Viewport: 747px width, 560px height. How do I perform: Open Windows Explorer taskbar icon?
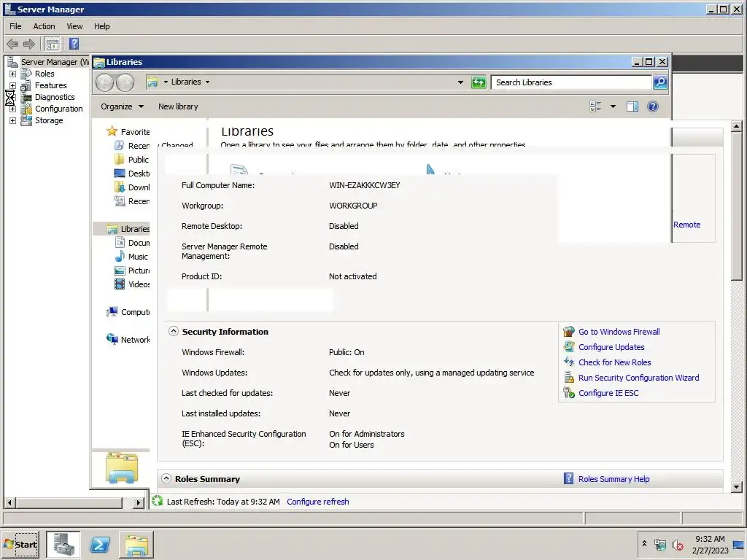click(x=136, y=544)
